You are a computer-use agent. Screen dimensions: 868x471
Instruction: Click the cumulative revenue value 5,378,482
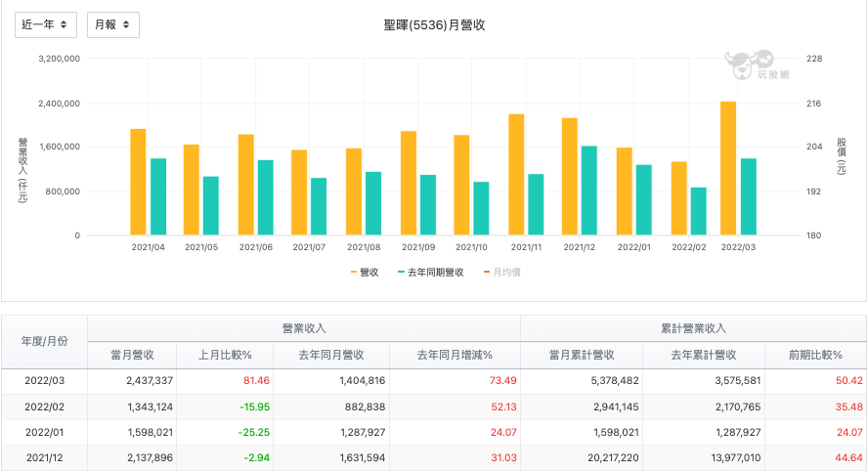pos(615,381)
